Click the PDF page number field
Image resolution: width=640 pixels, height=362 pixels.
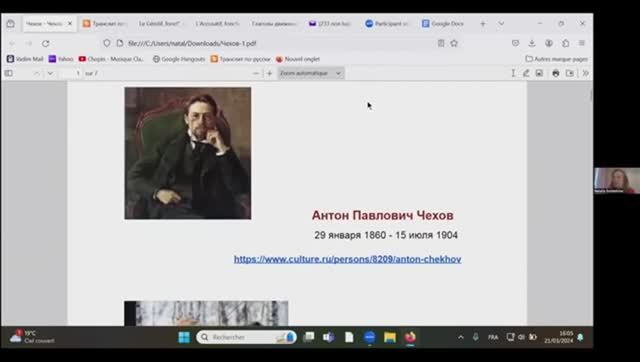[72, 73]
